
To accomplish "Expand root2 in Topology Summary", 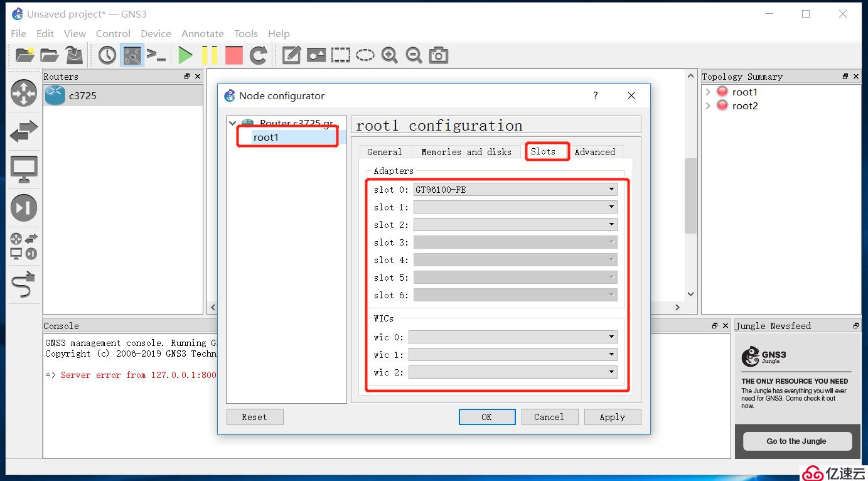I will 708,106.
